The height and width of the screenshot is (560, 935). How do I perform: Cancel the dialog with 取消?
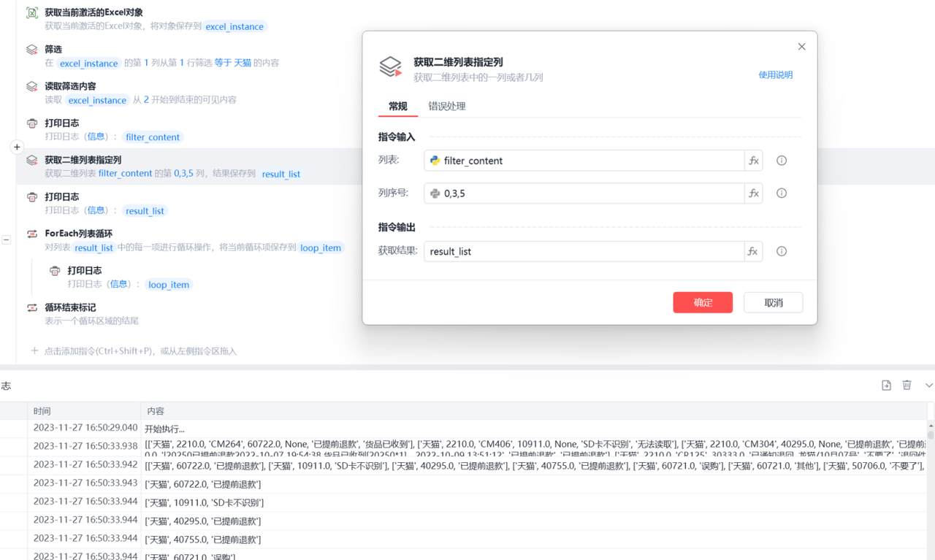(x=774, y=302)
